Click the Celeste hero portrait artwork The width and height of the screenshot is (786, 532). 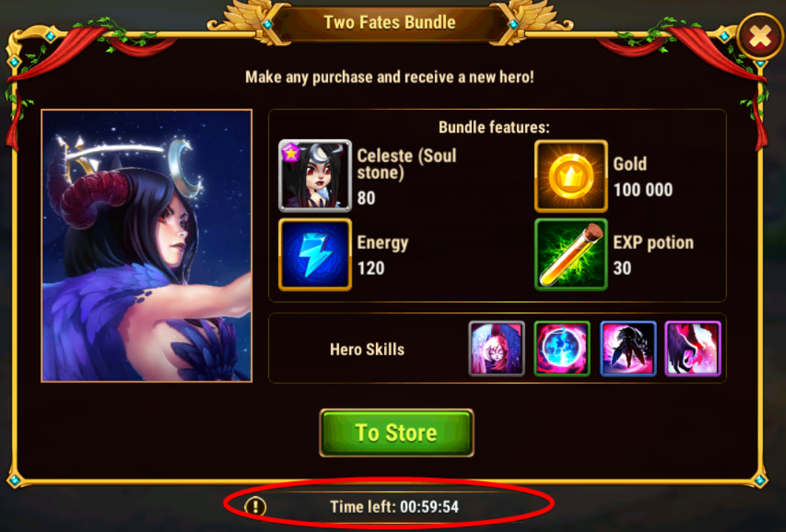click(x=147, y=245)
